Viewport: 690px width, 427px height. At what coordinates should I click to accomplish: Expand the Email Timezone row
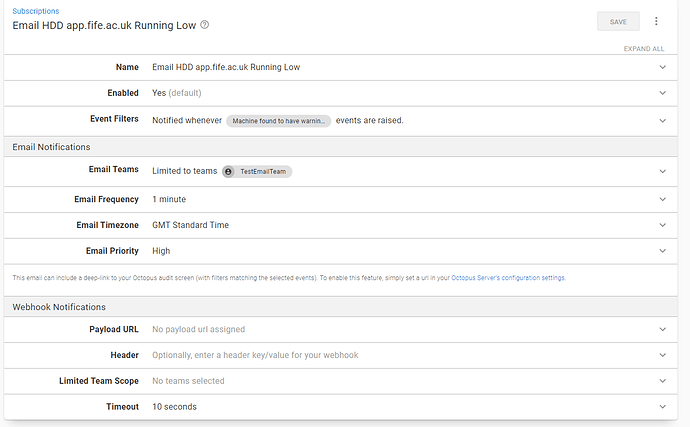(x=662, y=225)
